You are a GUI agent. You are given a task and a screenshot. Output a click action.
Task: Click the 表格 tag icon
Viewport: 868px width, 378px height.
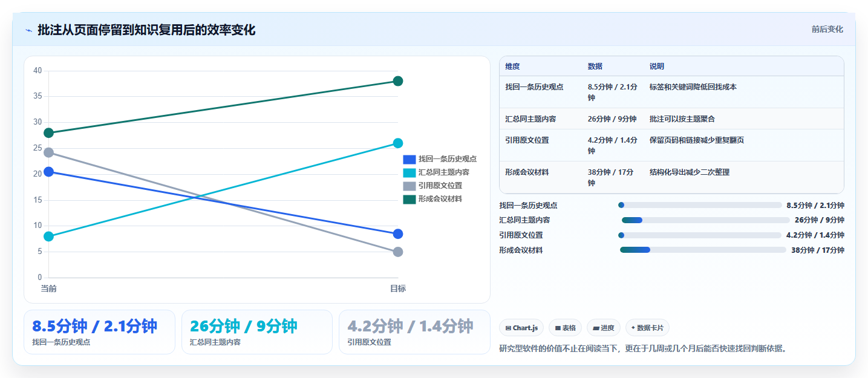[558, 328]
